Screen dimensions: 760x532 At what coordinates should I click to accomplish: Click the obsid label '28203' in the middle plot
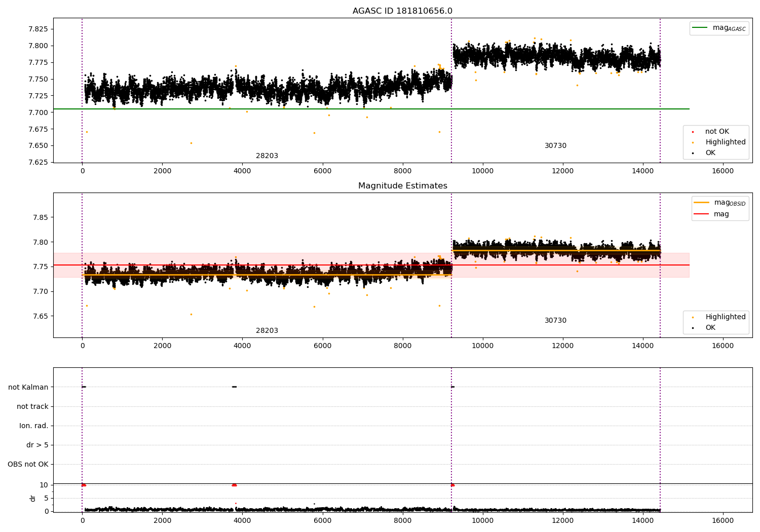[267, 331]
